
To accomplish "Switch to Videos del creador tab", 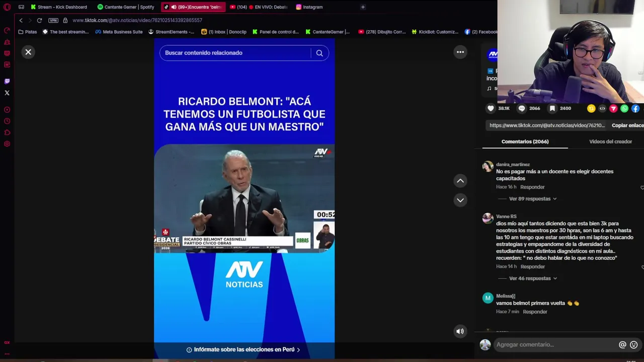I will point(610,141).
